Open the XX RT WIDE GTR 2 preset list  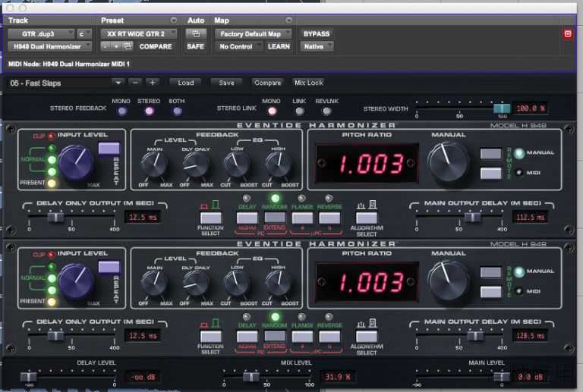139,34
